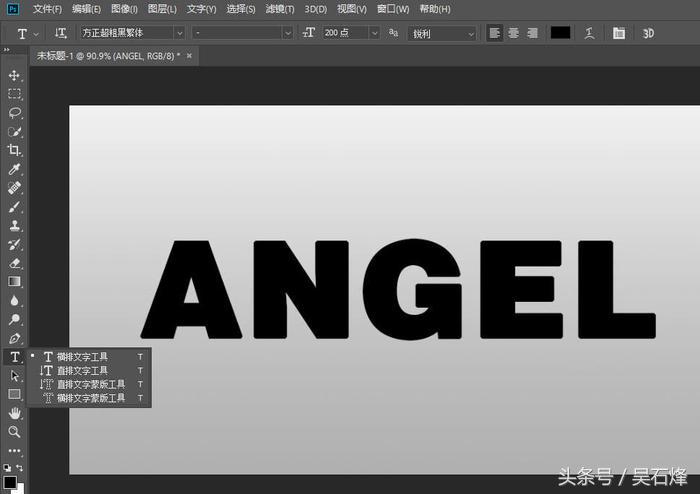Open warped text options
Viewport: 700px width, 494px height.
coord(589,33)
